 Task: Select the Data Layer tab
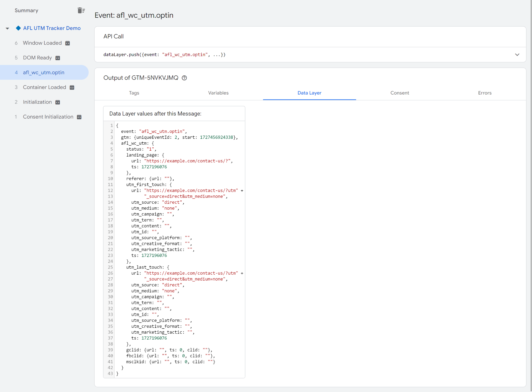pyautogui.click(x=309, y=93)
